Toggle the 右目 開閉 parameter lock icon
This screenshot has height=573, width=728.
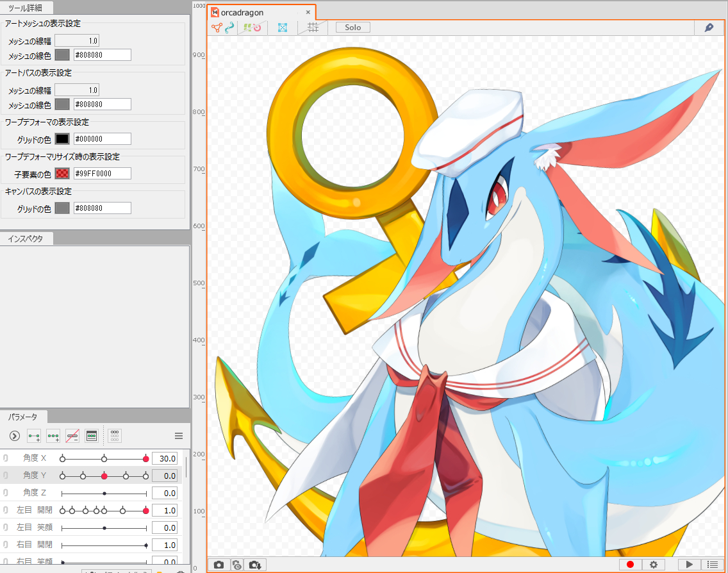tap(6, 545)
